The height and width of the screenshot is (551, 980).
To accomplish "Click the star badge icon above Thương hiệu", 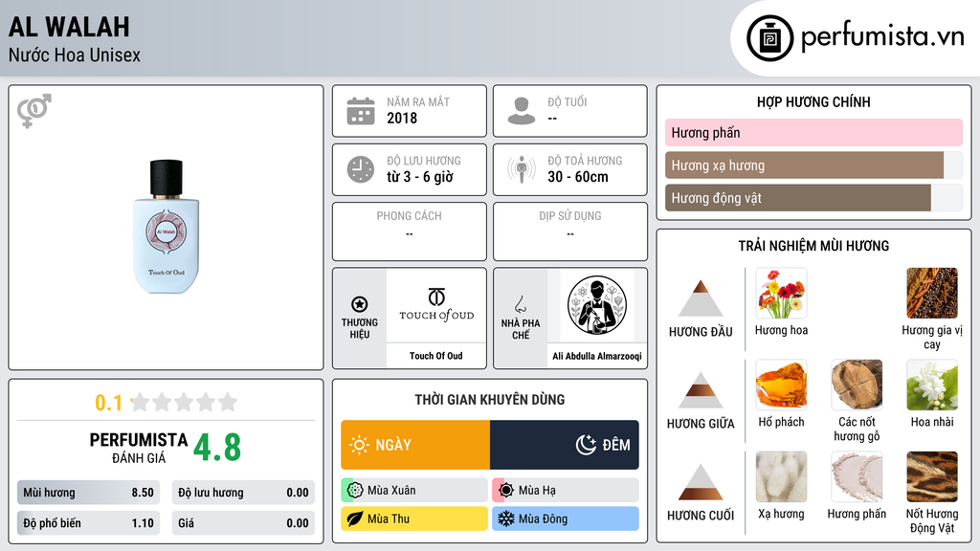I will point(360,304).
